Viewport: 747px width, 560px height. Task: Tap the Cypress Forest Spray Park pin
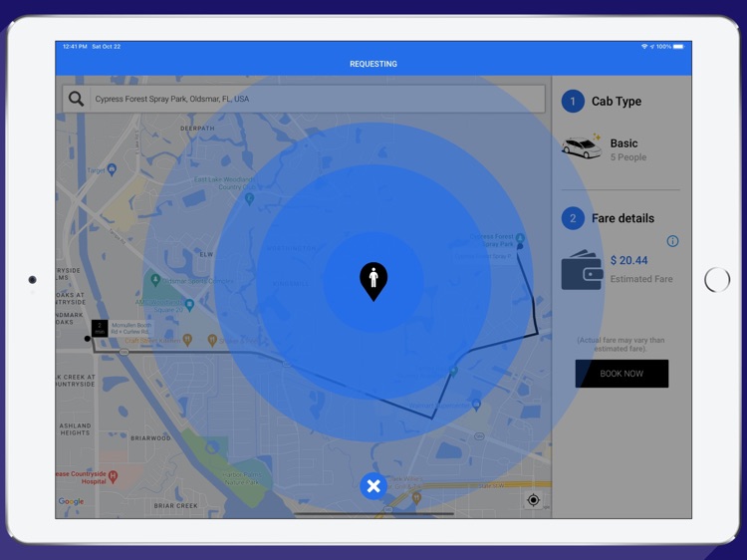pyautogui.click(x=520, y=238)
